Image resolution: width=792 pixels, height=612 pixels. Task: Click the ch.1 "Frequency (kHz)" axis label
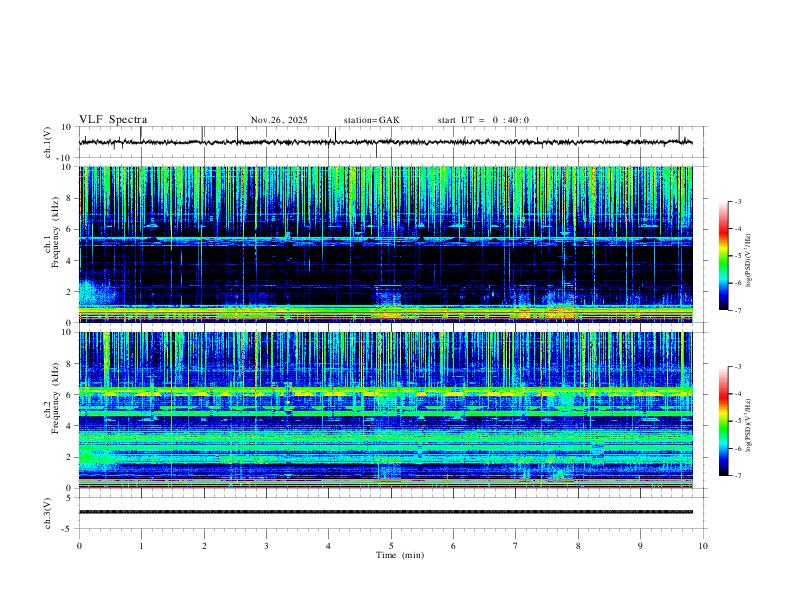(55, 233)
